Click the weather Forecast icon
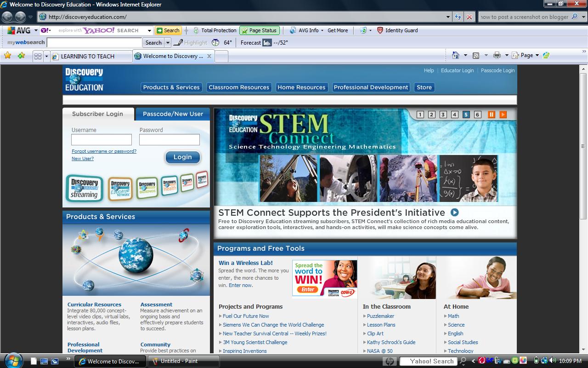Image resolution: width=588 pixels, height=368 pixels. pyautogui.click(x=267, y=42)
